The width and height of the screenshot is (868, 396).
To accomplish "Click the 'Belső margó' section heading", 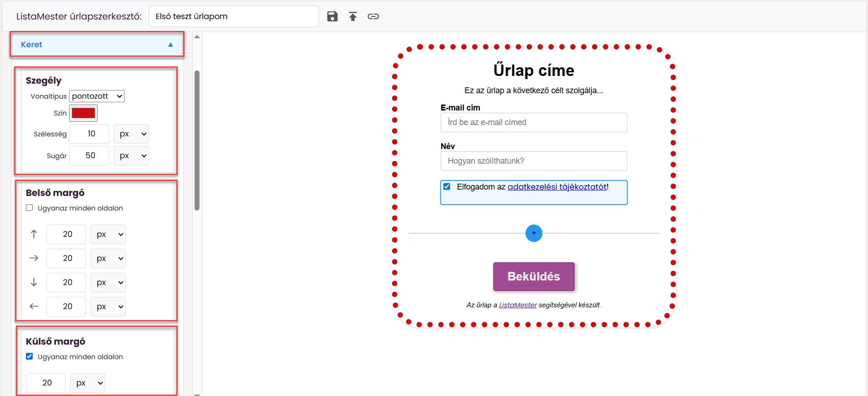I will (x=55, y=193).
